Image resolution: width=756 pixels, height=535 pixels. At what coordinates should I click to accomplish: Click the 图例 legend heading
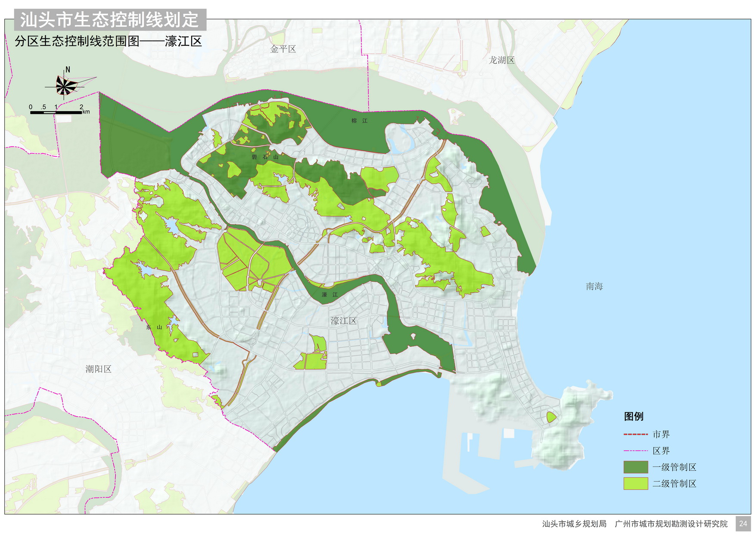[633, 416]
